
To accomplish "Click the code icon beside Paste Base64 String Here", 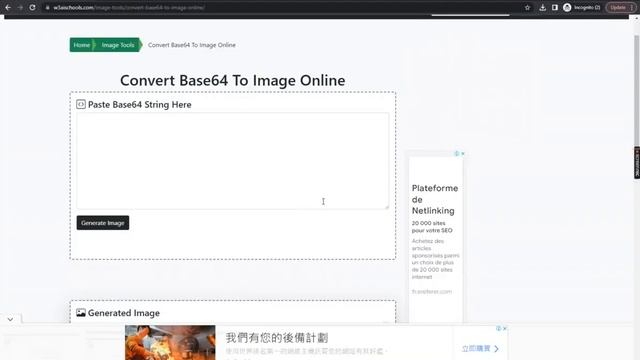I will point(81,104).
